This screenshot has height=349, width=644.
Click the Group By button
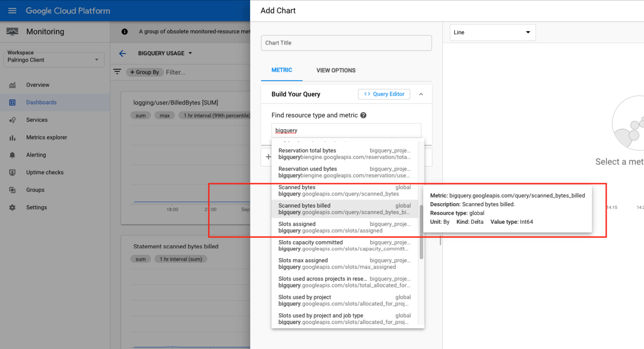coord(145,72)
